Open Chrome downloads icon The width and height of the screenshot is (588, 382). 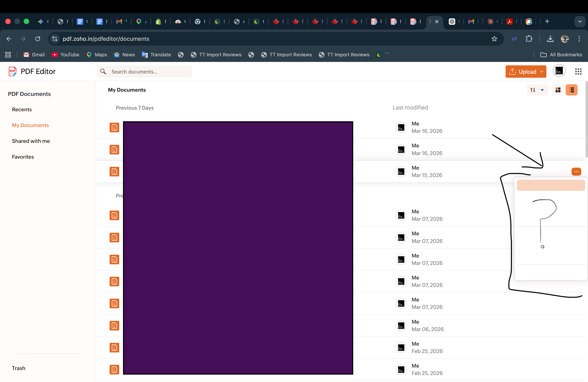click(550, 39)
